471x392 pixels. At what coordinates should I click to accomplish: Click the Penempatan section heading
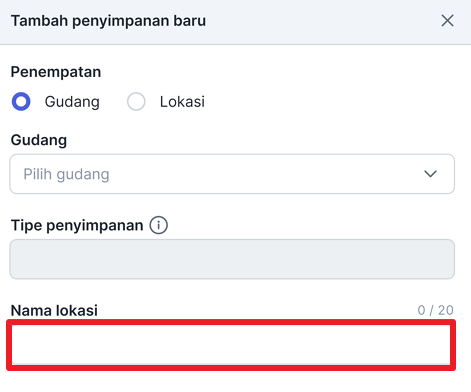point(56,72)
